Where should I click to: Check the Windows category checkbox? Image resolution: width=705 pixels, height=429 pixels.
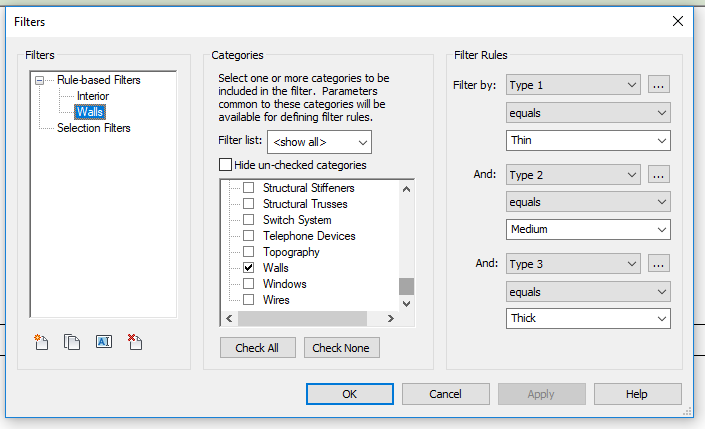tap(248, 284)
